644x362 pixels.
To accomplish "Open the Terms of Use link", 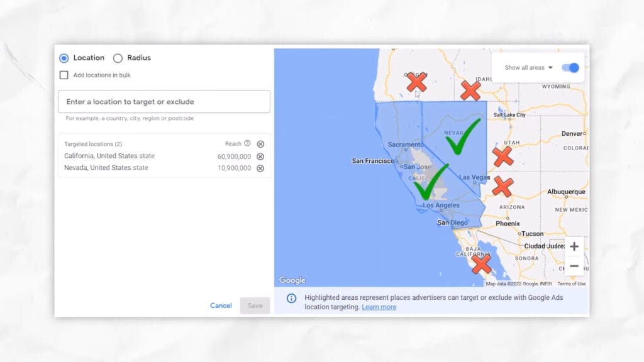I will 571,283.
